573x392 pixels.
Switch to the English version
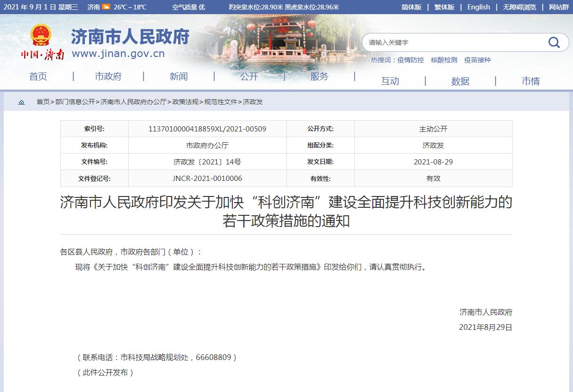(x=478, y=7)
